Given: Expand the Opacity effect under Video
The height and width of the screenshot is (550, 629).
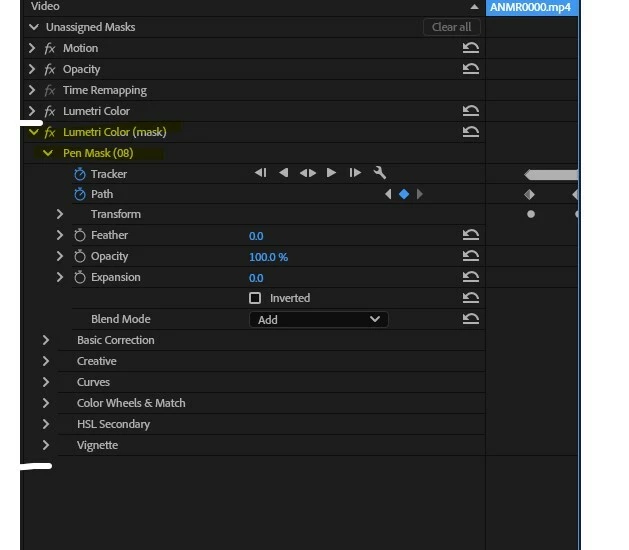Looking at the screenshot, I should click(32, 69).
